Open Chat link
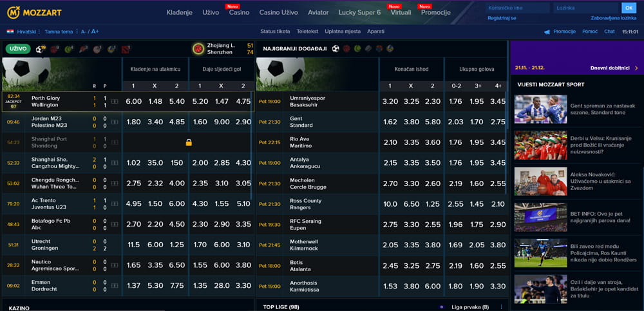 [609, 31]
